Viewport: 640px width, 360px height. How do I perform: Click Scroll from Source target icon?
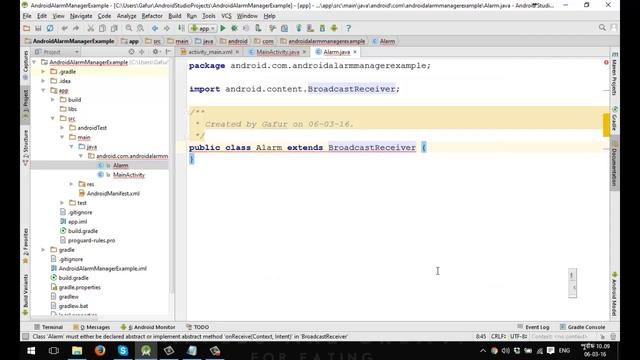click(131, 52)
